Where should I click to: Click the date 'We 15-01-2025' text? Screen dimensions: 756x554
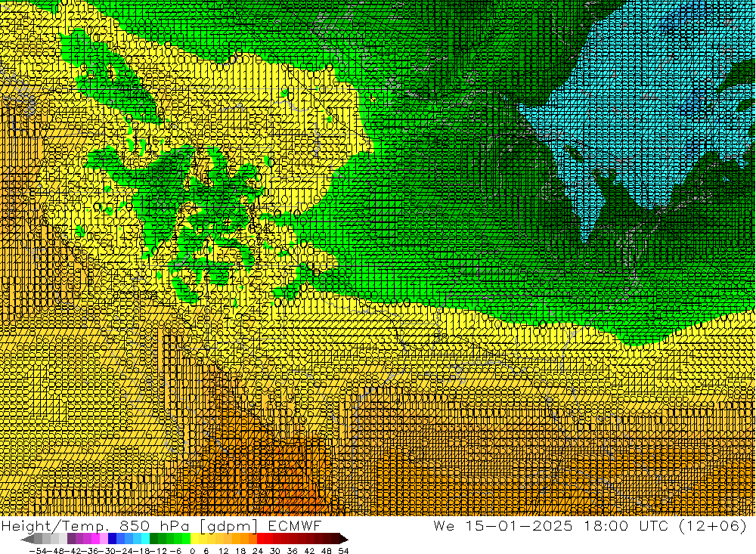click(503, 525)
